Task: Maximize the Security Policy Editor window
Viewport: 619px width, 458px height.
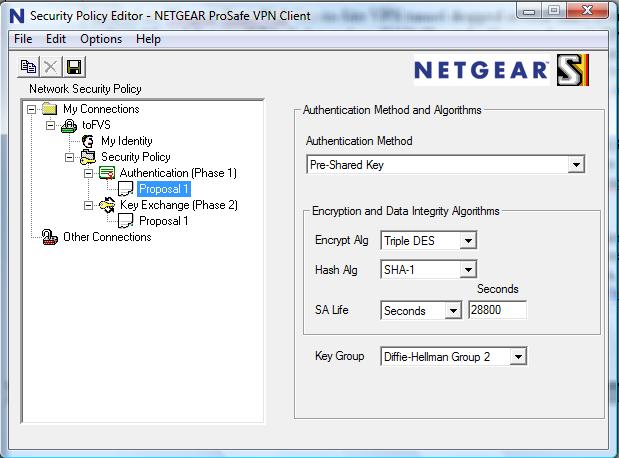Action: click(x=554, y=10)
